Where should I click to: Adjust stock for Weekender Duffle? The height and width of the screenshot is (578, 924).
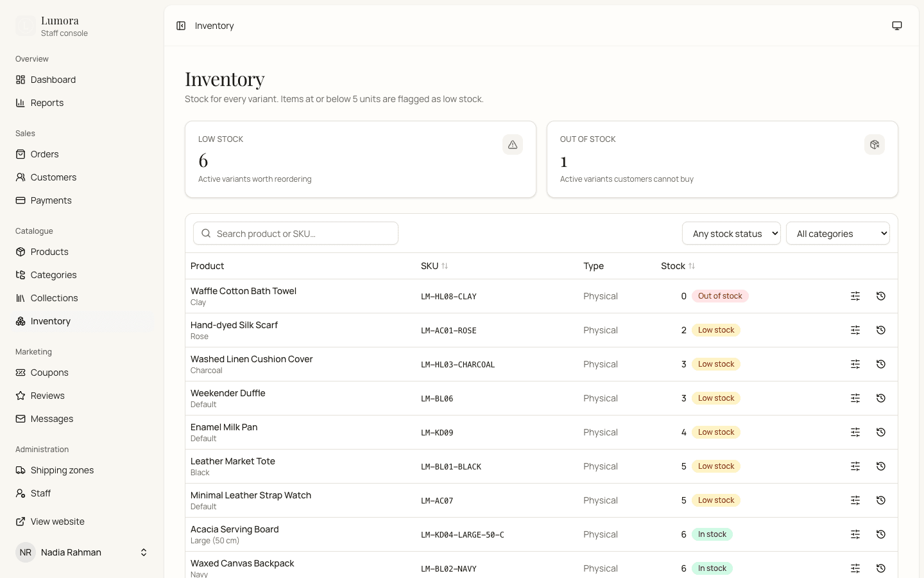[855, 398]
